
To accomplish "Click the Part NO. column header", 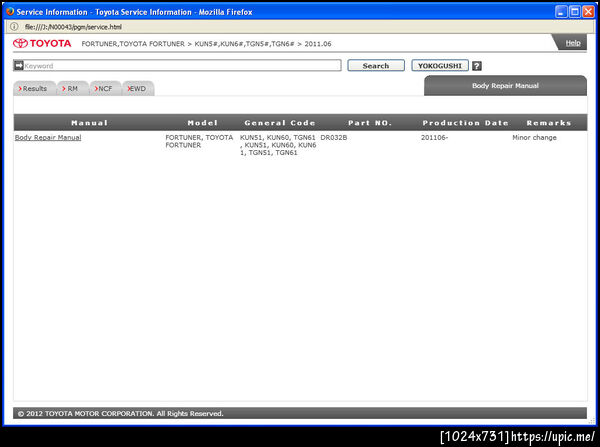I will coord(370,123).
